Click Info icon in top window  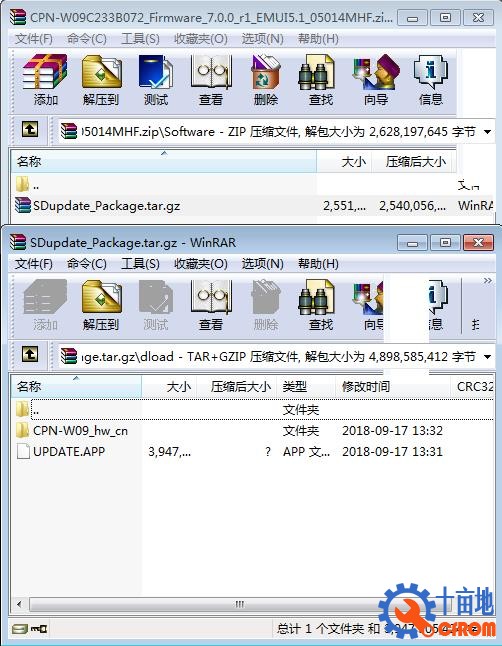coord(431,80)
